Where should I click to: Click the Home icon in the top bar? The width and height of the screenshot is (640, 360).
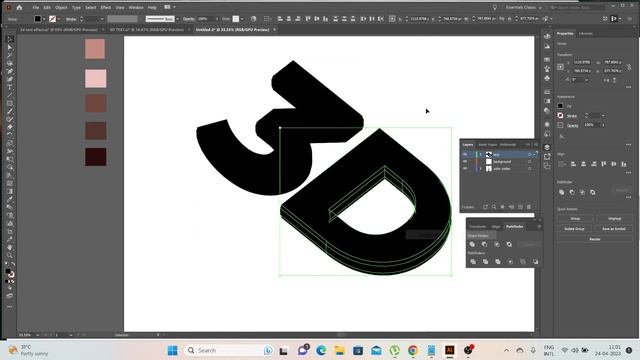(x=19, y=7)
